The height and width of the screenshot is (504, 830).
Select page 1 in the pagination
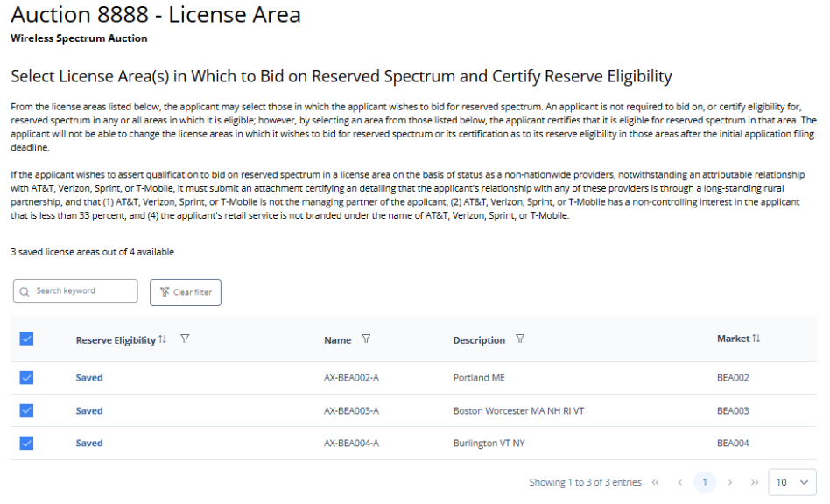(705, 482)
